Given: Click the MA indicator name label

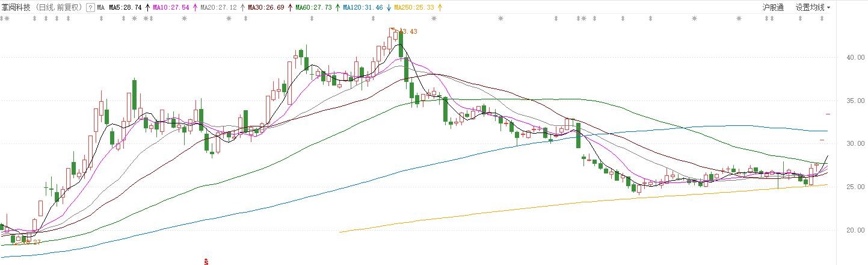Looking at the screenshot, I should (x=100, y=8).
